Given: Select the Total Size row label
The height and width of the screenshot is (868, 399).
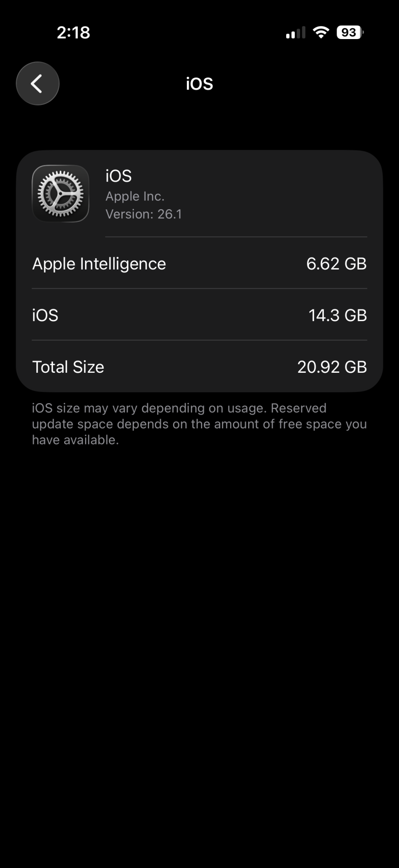Looking at the screenshot, I should 68,367.
